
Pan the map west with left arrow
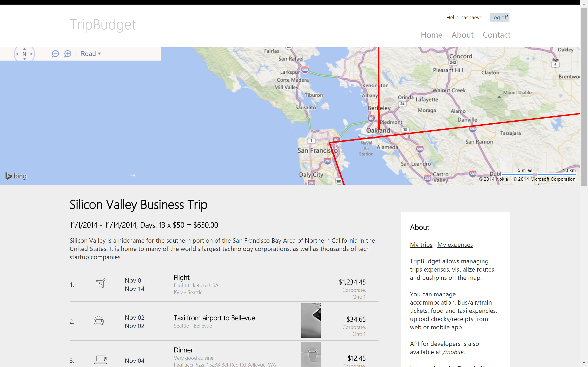[17, 54]
